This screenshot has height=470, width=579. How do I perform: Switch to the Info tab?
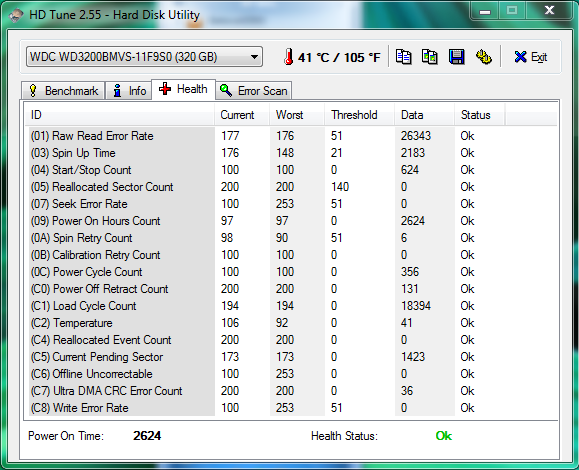(x=129, y=90)
